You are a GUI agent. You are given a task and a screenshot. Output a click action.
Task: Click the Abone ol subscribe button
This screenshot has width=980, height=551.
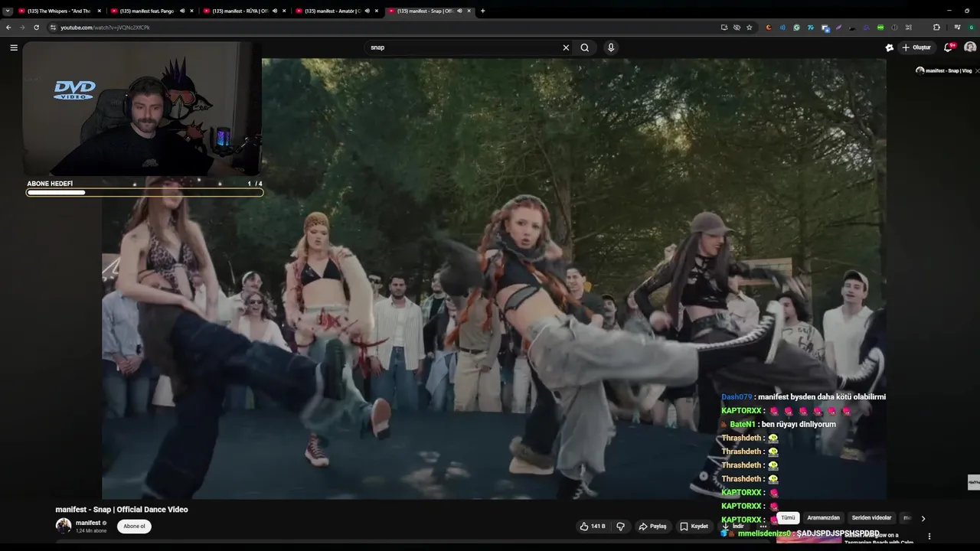coord(134,527)
